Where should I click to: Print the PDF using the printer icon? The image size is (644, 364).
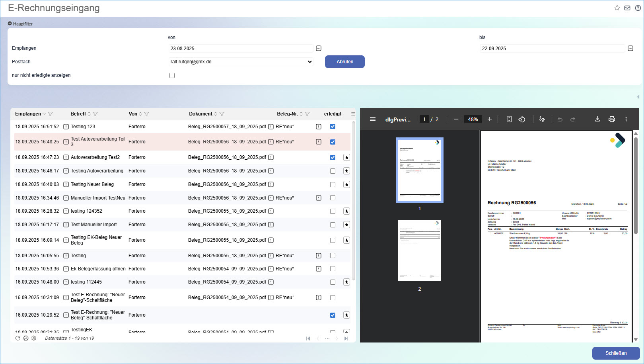coord(611,119)
